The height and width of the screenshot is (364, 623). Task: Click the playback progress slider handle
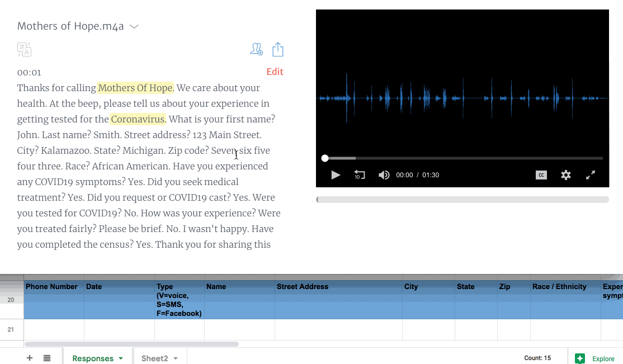click(x=325, y=158)
